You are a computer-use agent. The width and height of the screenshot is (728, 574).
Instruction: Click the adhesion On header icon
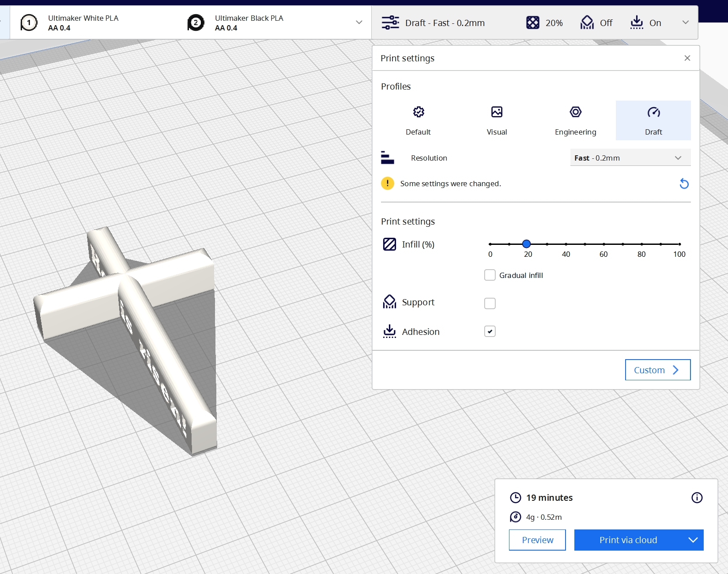coord(637,23)
